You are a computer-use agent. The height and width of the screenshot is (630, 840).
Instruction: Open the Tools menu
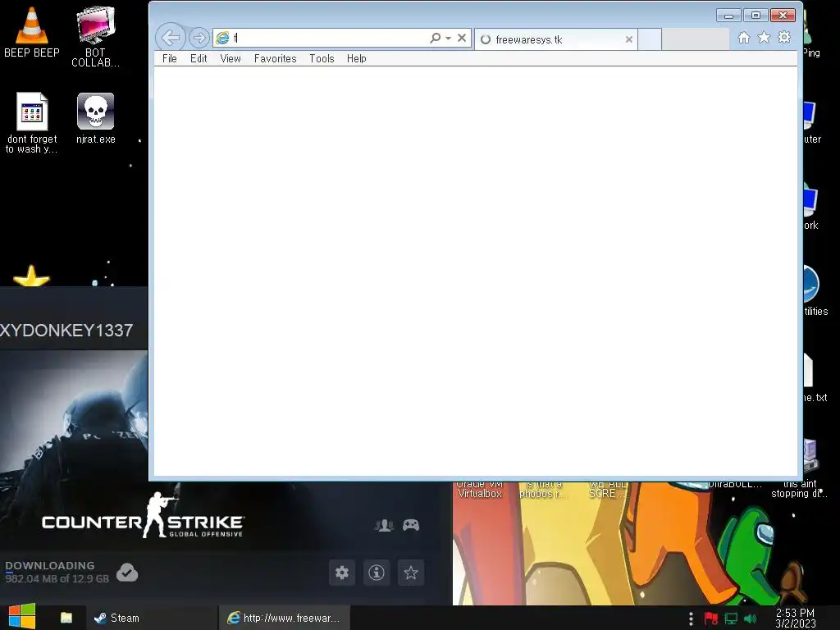tap(322, 58)
